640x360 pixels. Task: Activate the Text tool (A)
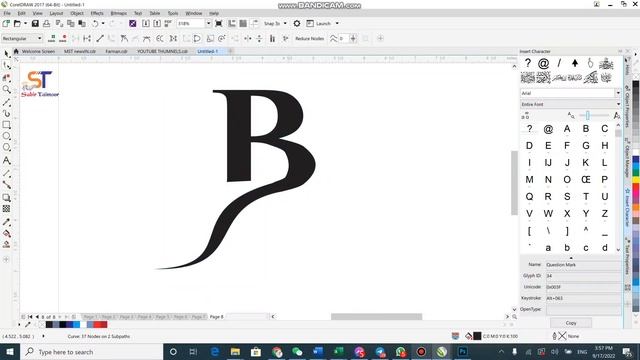pyautogui.click(x=7, y=160)
